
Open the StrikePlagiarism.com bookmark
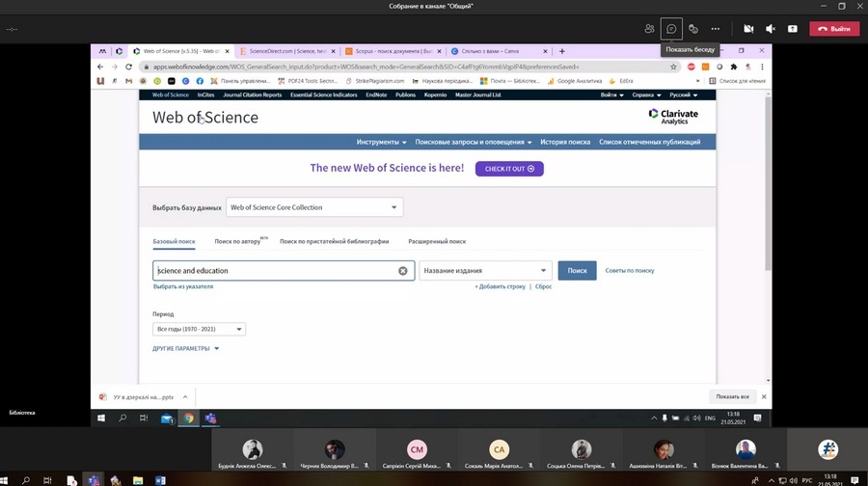tap(375, 81)
